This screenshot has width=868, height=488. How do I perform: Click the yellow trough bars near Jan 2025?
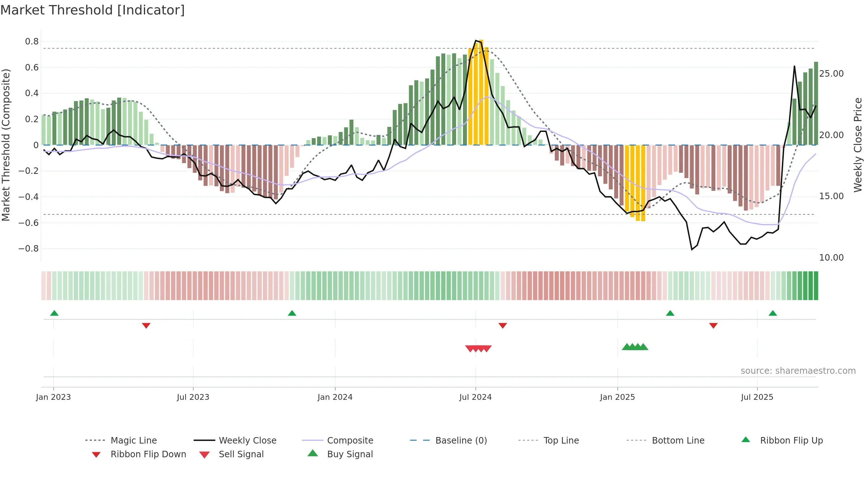[635, 183]
